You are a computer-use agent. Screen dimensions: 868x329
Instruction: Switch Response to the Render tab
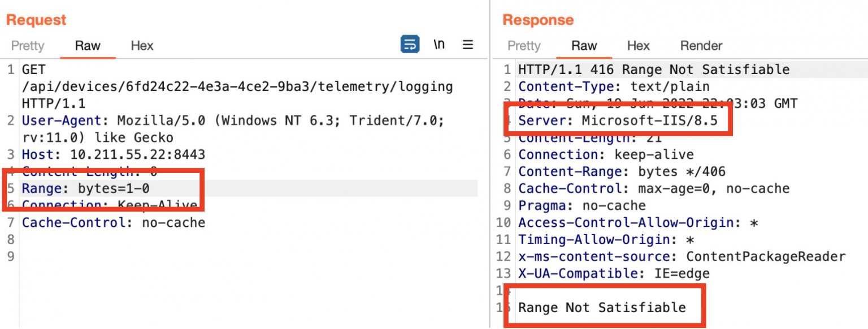pos(701,46)
